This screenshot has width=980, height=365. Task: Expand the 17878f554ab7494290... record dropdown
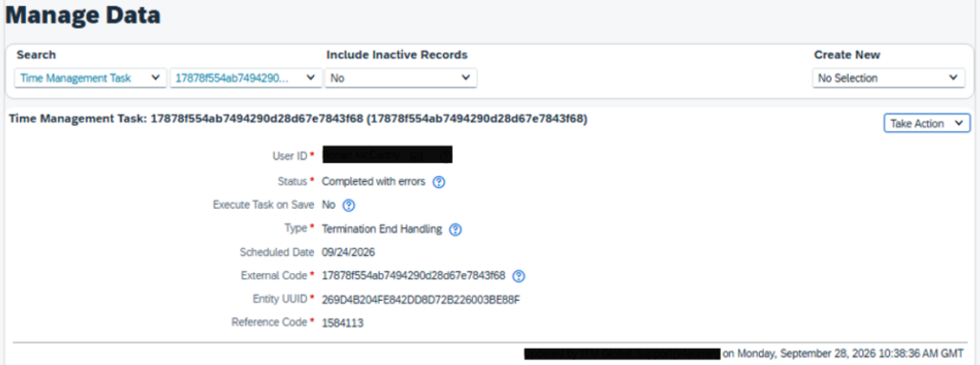click(246, 79)
